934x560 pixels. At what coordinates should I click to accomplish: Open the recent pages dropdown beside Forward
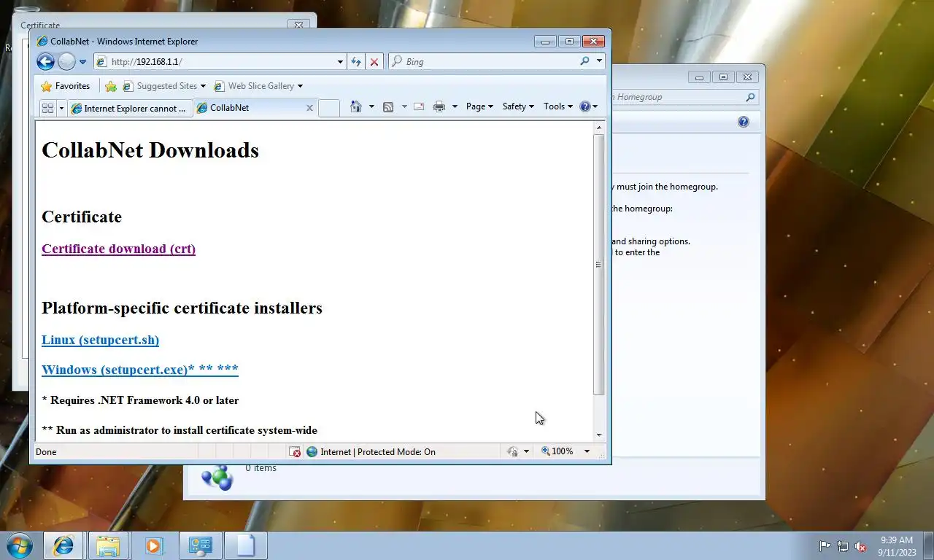(x=82, y=62)
